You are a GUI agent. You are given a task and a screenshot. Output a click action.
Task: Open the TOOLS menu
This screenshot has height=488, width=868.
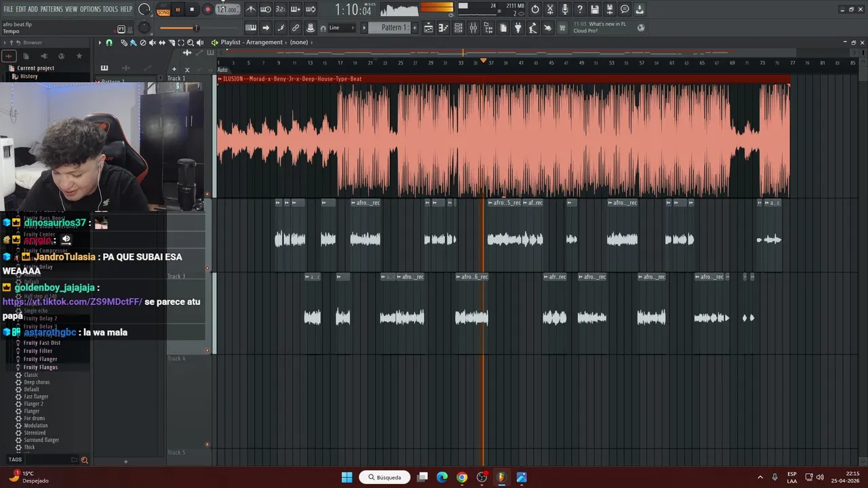coord(111,9)
